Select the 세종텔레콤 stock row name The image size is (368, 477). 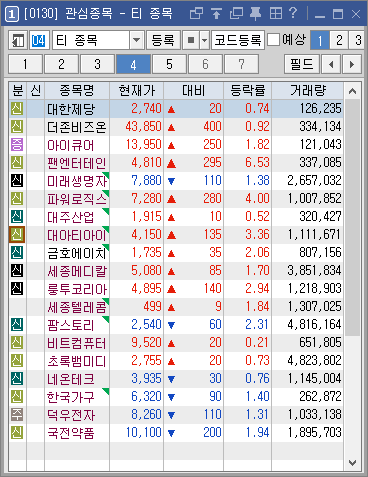coord(77,307)
